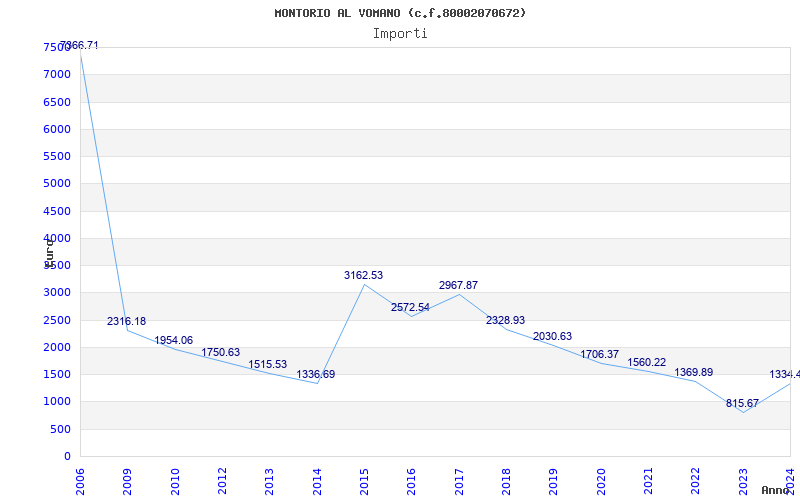The image size is (800, 500).
Task: Click y-axis tick 1500
Action: tap(57, 374)
